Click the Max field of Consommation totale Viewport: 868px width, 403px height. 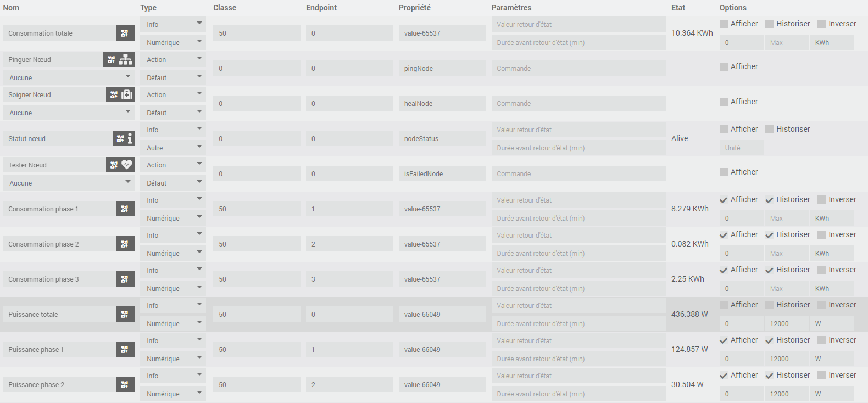coord(786,42)
